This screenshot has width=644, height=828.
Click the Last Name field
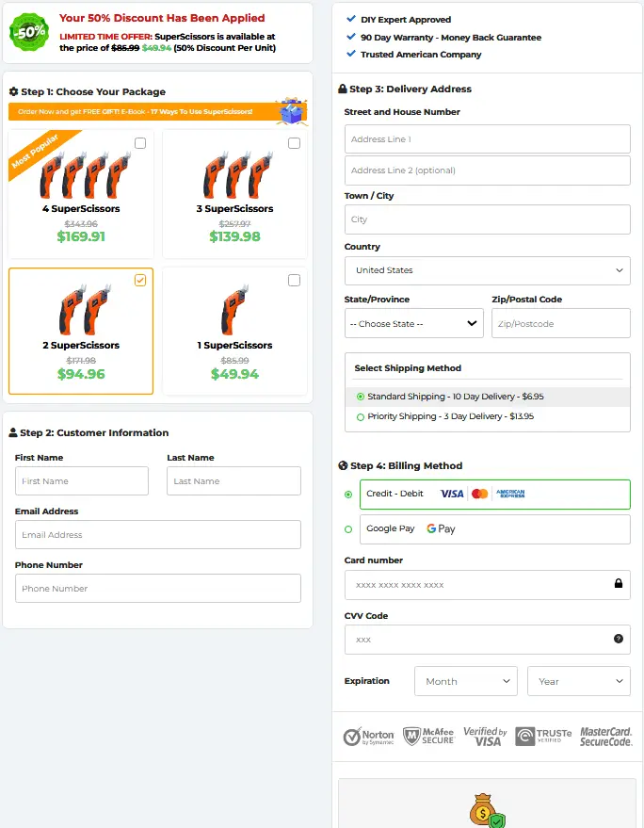(x=233, y=480)
